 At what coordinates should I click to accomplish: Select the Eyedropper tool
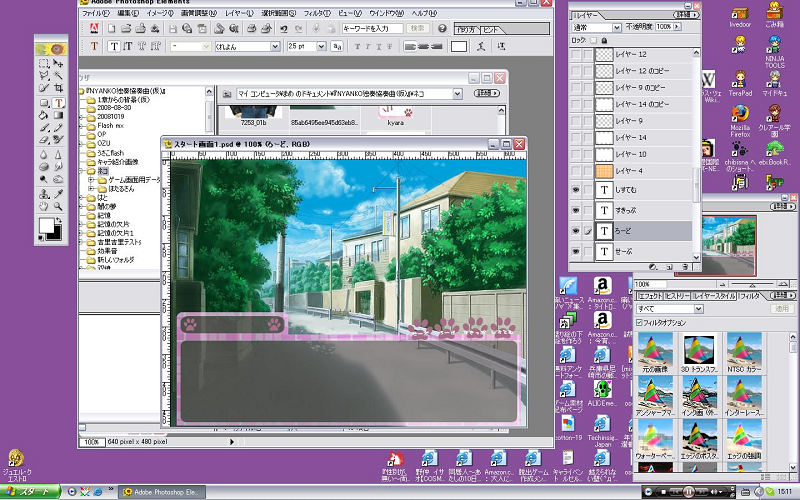click(58, 194)
